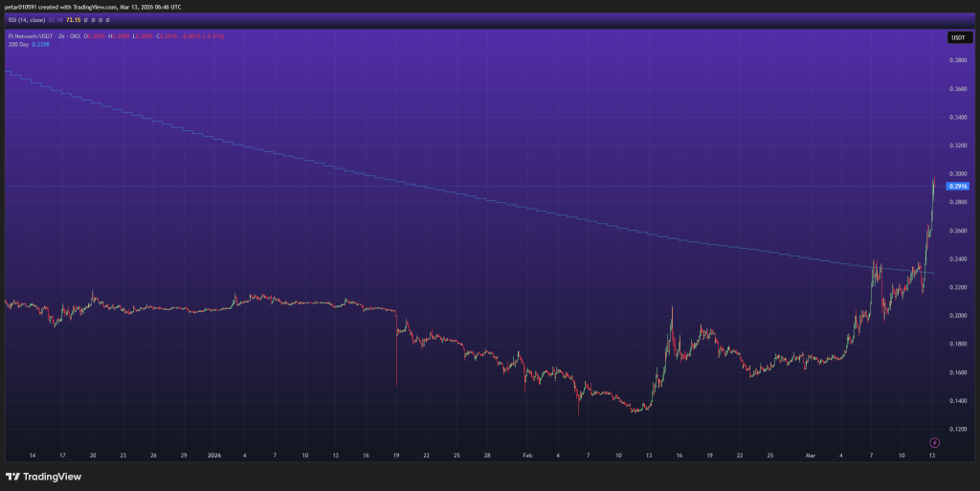Select the 0.3000 level on price scale
This screenshot has width=980, height=491.
pos(957,173)
